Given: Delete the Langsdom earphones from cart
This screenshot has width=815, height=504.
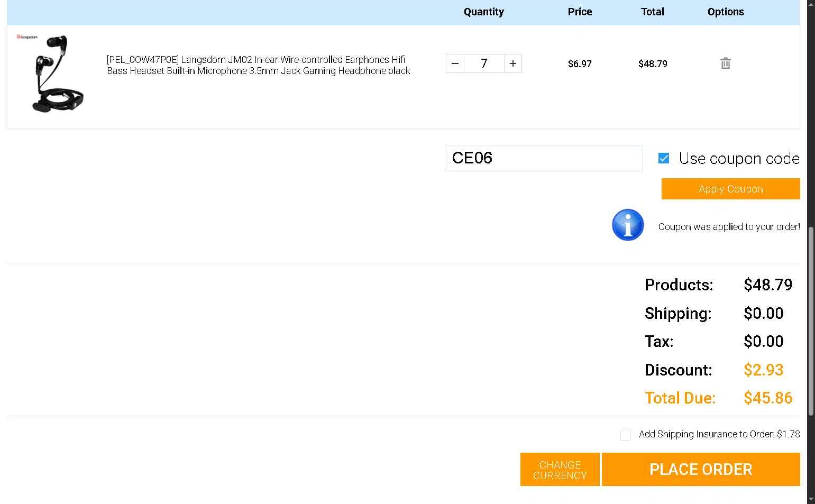Looking at the screenshot, I should point(725,63).
